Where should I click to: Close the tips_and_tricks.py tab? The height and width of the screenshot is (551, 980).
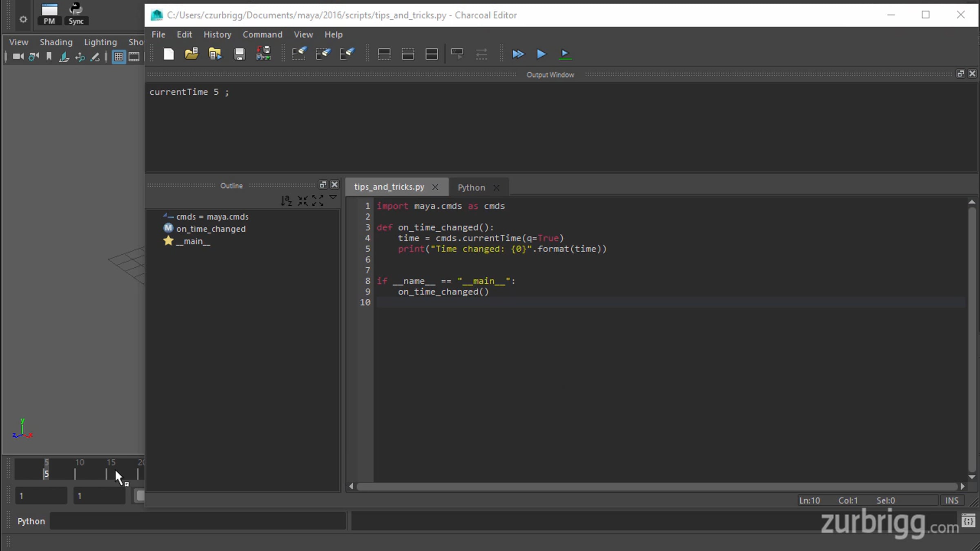pyautogui.click(x=435, y=187)
